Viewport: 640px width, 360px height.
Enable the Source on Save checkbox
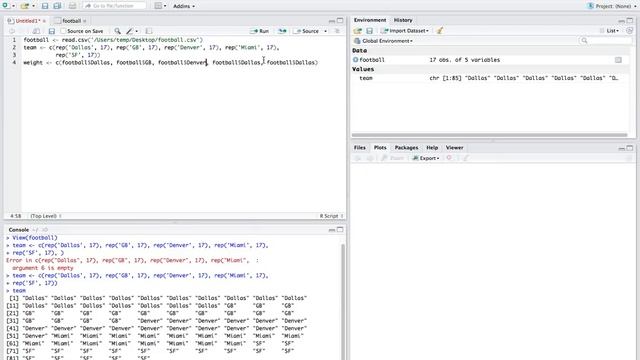coord(63,31)
